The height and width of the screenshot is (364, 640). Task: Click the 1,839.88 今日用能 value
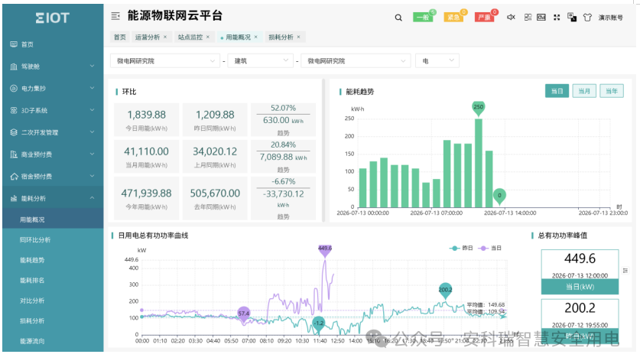pos(147,115)
